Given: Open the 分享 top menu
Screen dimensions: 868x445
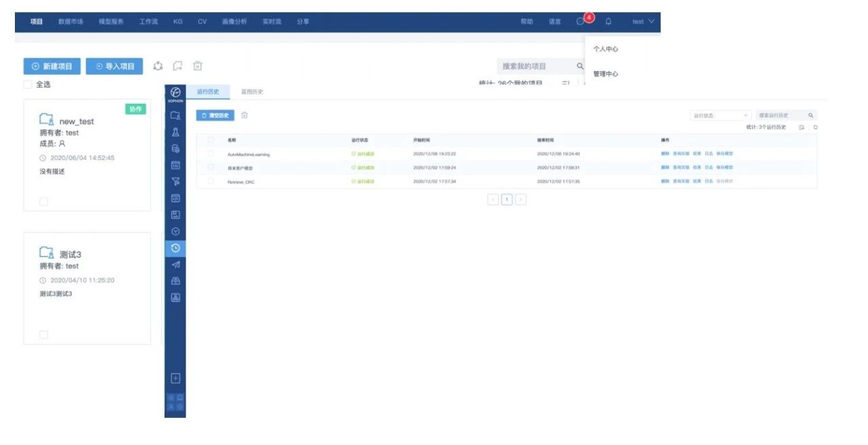Looking at the screenshot, I should tap(303, 22).
